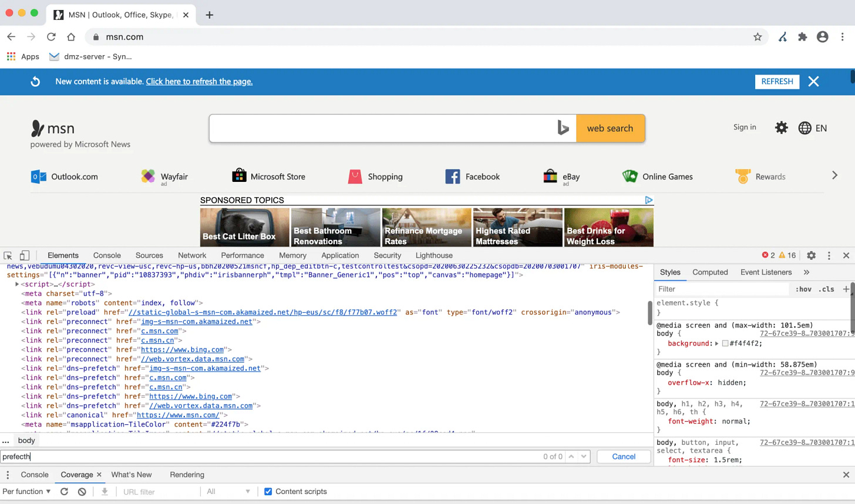Click the REFRESH button in banner
This screenshot has width=855, height=504.
click(777, 82)
